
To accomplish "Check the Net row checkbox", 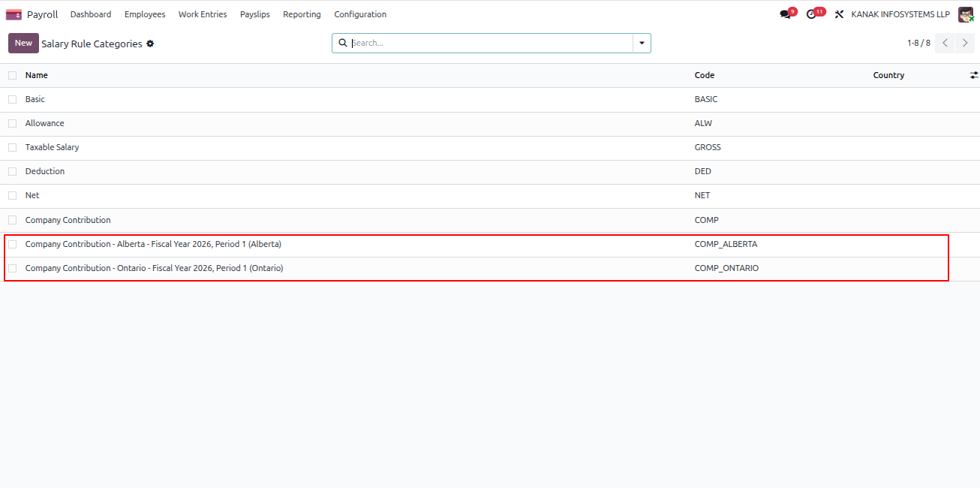I will point(12,195).
